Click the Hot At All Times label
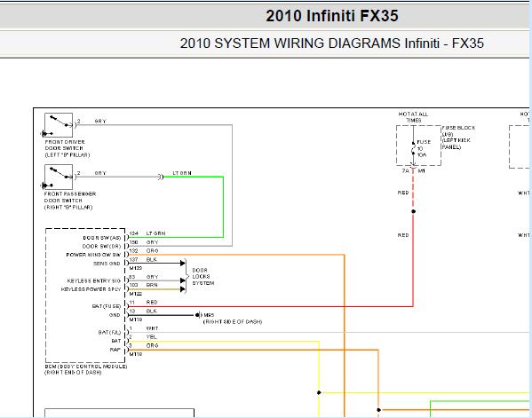 (413, 117)
